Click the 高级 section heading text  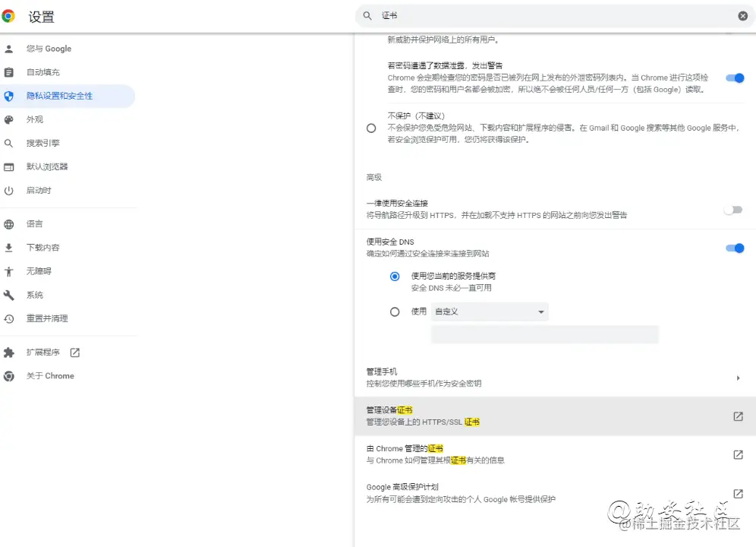click(x=373, y=177)
